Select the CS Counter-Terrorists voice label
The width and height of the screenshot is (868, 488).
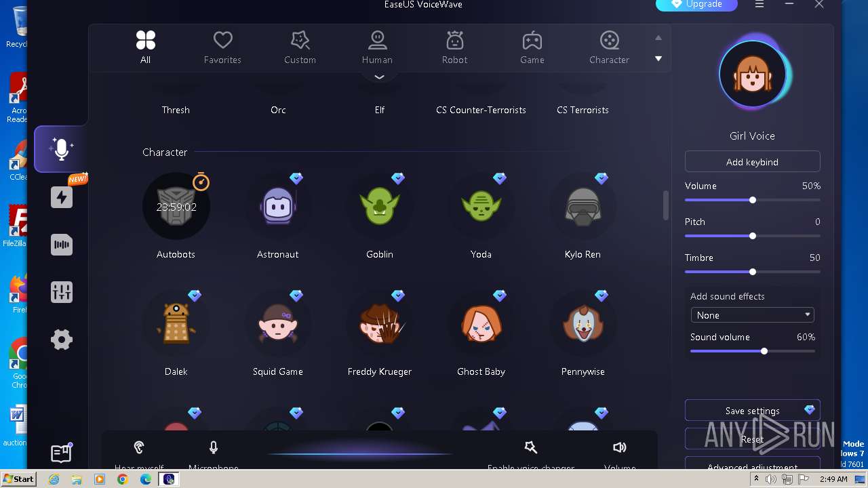click(481, 110)
